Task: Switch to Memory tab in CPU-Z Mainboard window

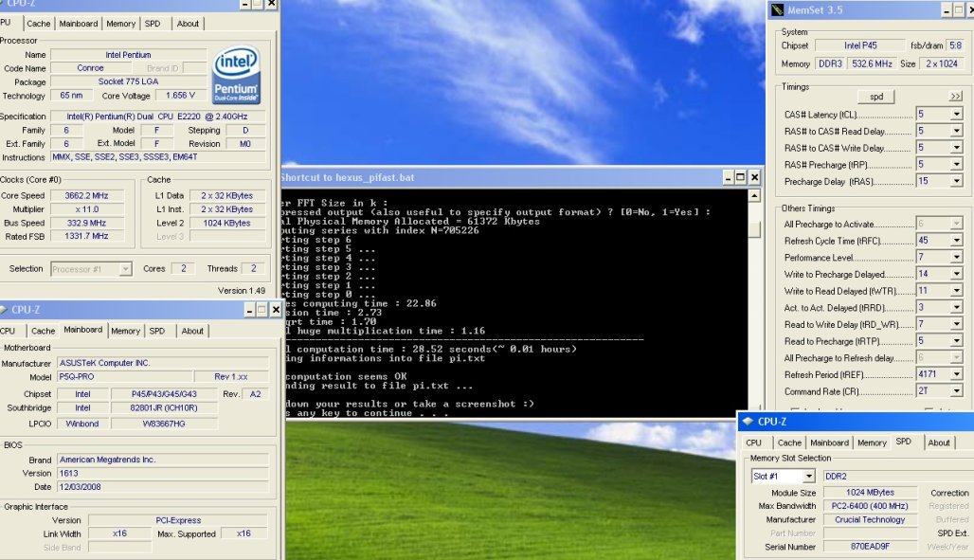Action: point(125,332)
